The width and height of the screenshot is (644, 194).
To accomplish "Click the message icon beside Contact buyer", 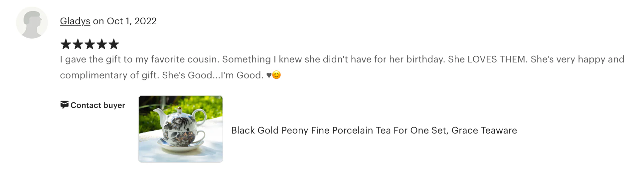I will click(x=64, y=105).
